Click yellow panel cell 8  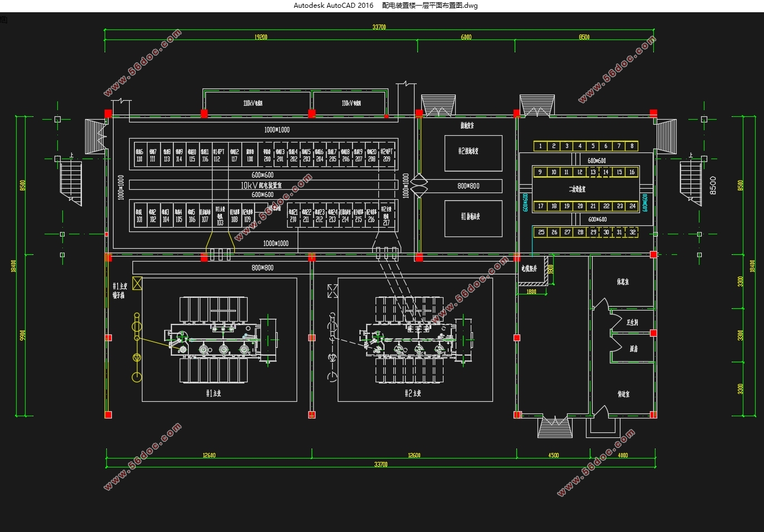[632, 146]
